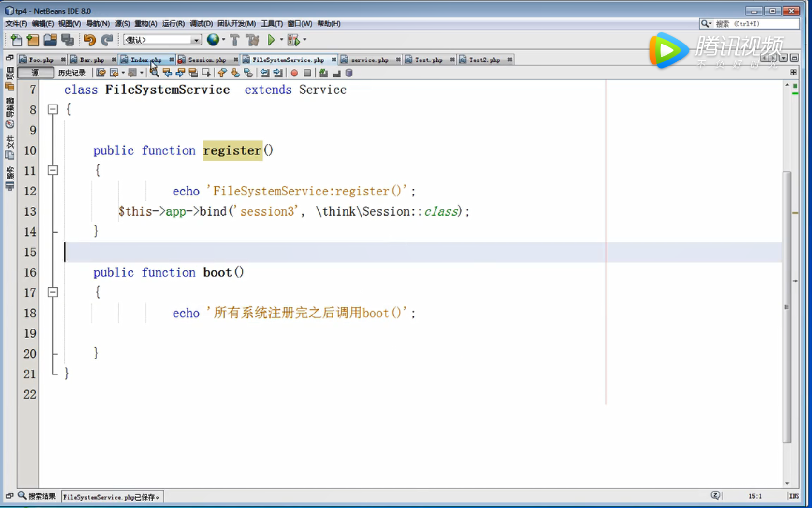Click the Toggle Bookmark icon
Viewport: 812px width, 508px height.
(248, 73)
